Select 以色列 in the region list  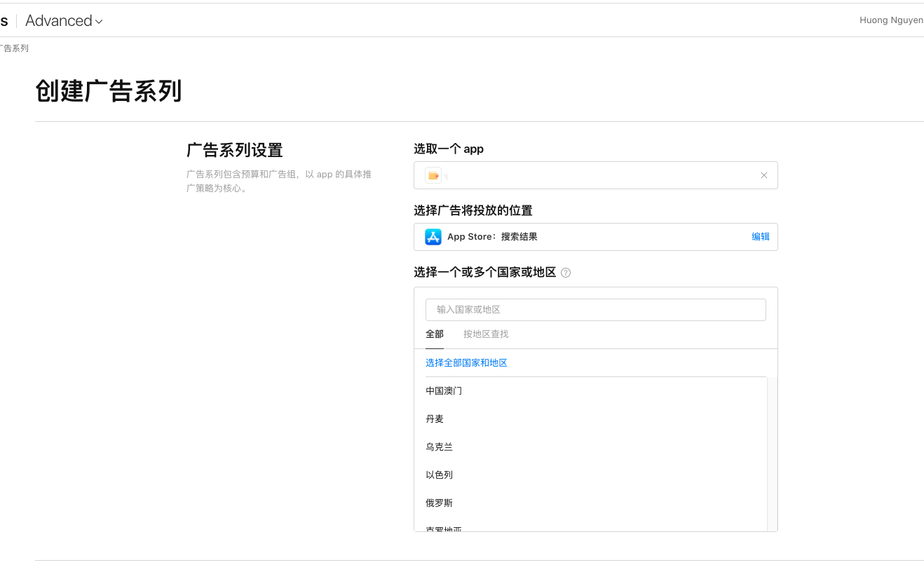[x=439, y=475]
